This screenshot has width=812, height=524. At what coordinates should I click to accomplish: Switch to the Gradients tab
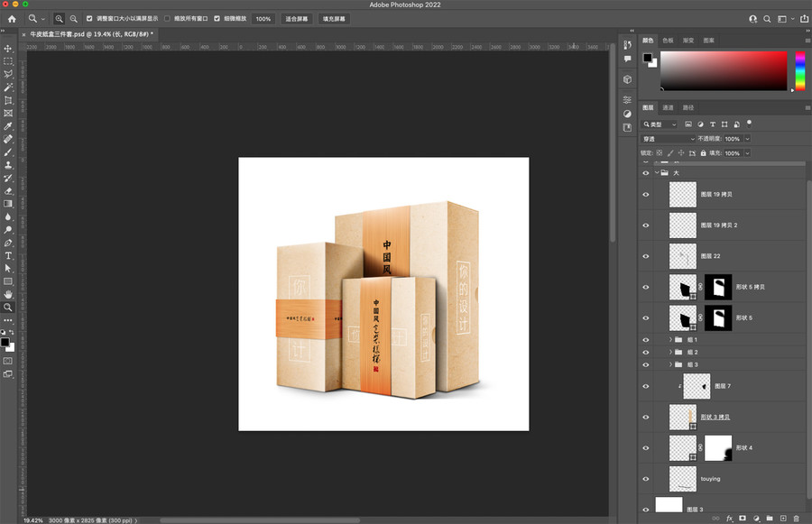click(688, 41)
